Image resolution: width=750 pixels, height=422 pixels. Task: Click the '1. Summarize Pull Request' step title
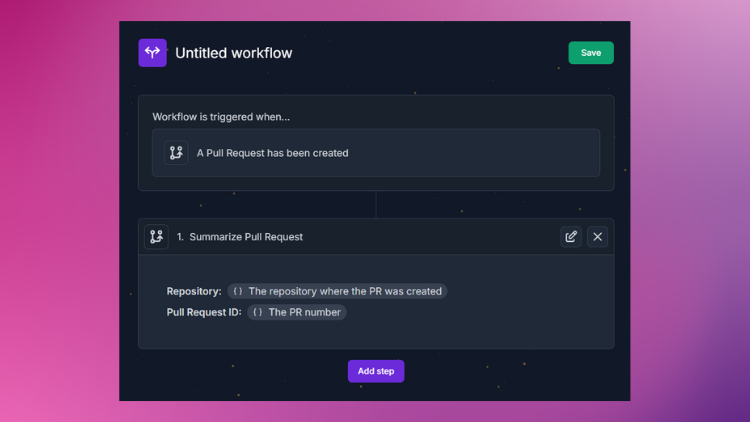coord(240,237)
